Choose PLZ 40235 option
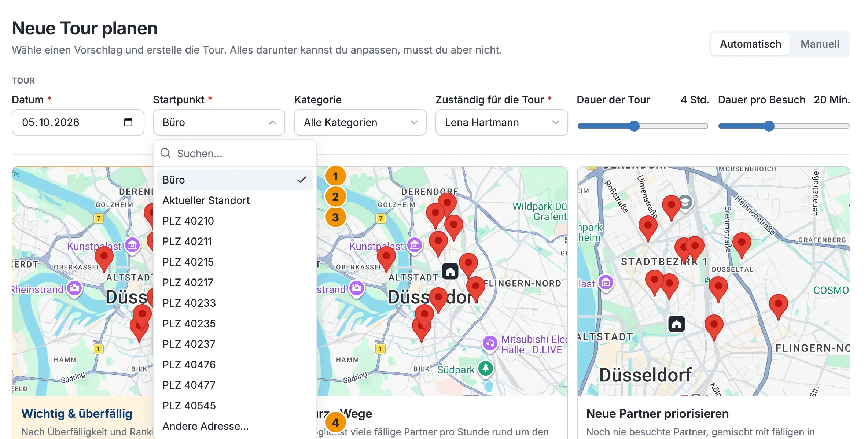The image size is (868, 439). tap(235, 324)
